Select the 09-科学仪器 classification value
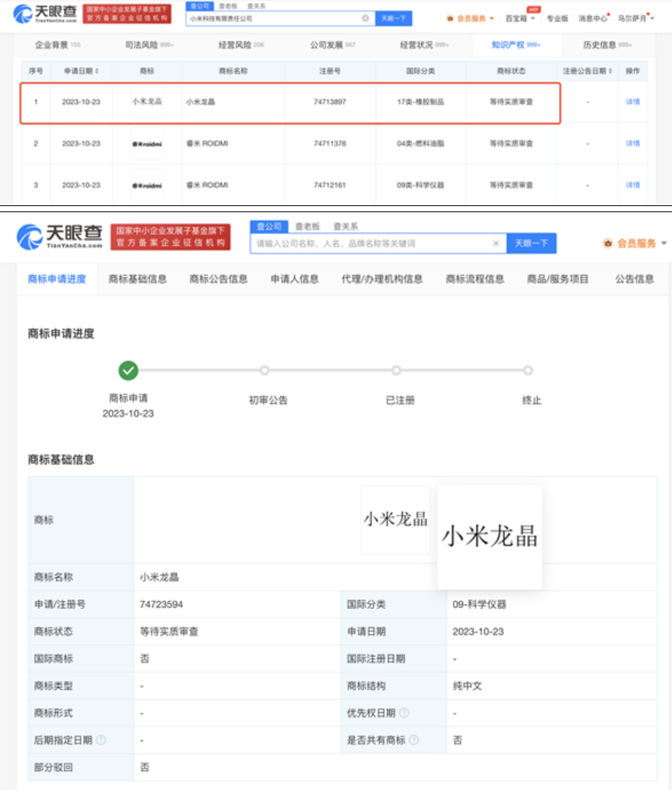This screenshot has width=672, height=790. pyautogui.click(x=479, y=604)
